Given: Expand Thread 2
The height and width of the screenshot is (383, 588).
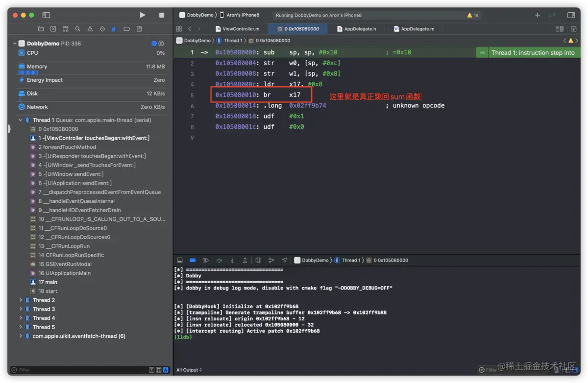Looking at the screenshot, I should [21, 300].
